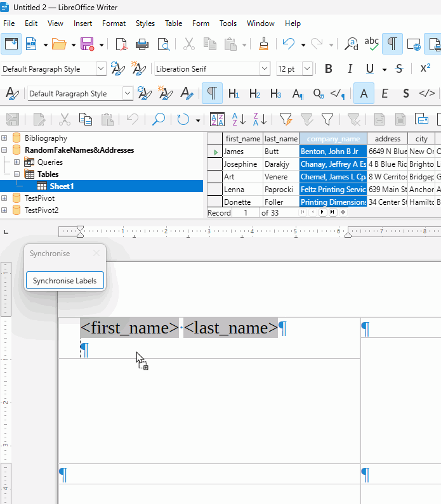
Task: Click the Find Record magnifier icon
Action: coord(158,119)
